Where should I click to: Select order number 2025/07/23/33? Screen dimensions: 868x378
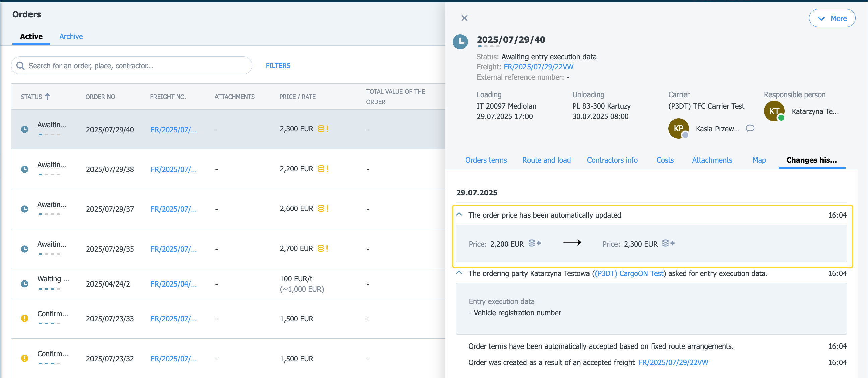point(110,319)
